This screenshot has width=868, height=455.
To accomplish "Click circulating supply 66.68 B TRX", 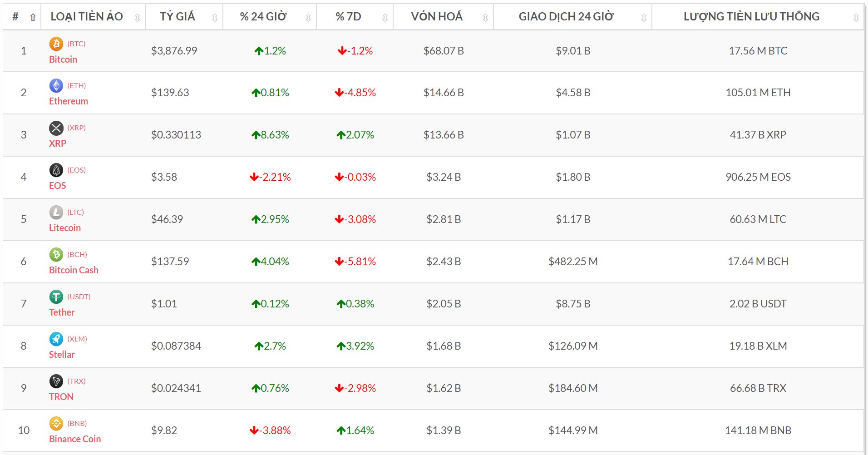I will click(758, 388).
